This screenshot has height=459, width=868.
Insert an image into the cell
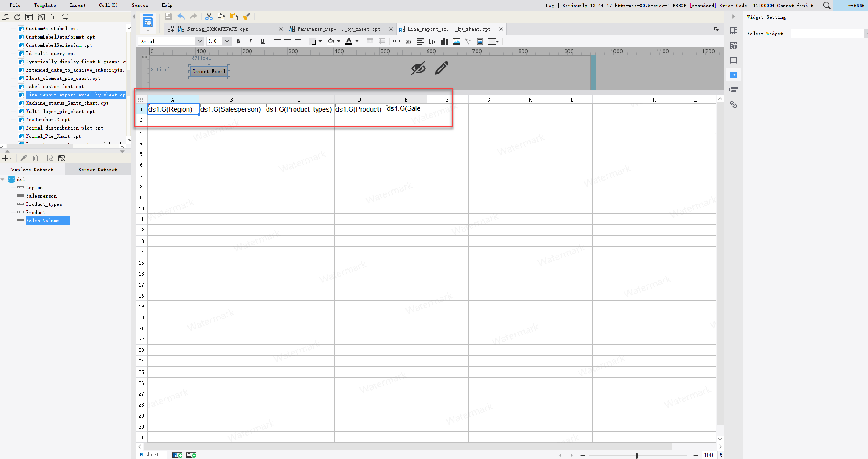coord(456,41)
